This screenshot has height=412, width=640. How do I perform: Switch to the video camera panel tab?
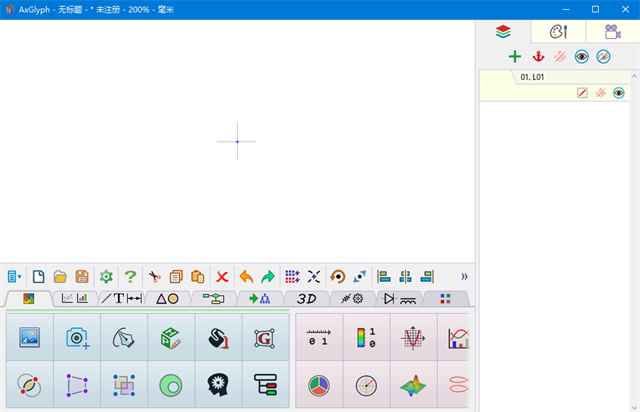612,31
